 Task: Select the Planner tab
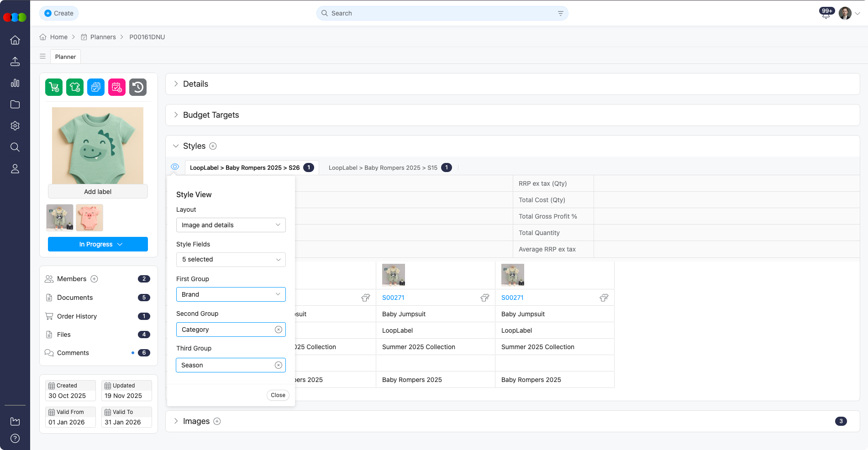65,57
